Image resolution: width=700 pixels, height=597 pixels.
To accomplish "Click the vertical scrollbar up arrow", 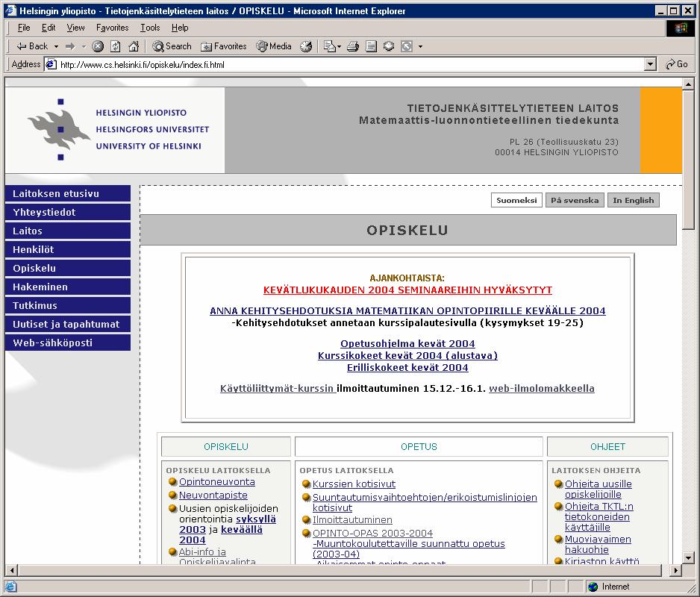I will (688, 84).
